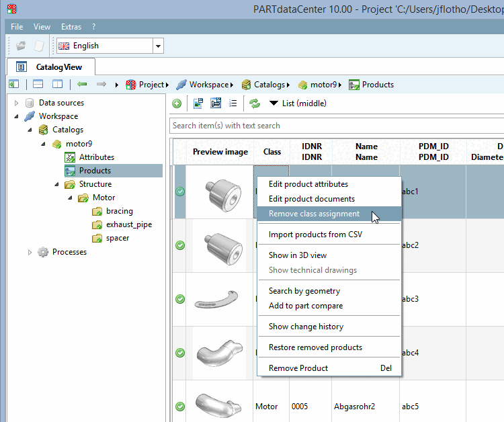Image resolution: width=504 pixels, height=422 pixels.
Task: Click the toggle sidebar panel icon
Action: coord(13,85)
